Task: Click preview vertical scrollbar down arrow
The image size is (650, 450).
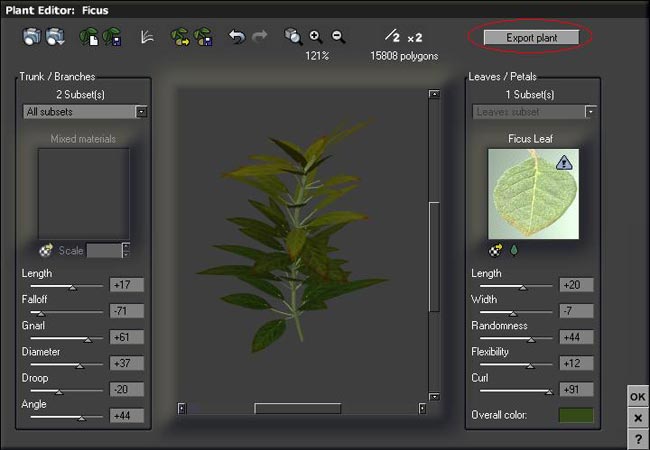Action: (434, 397)
